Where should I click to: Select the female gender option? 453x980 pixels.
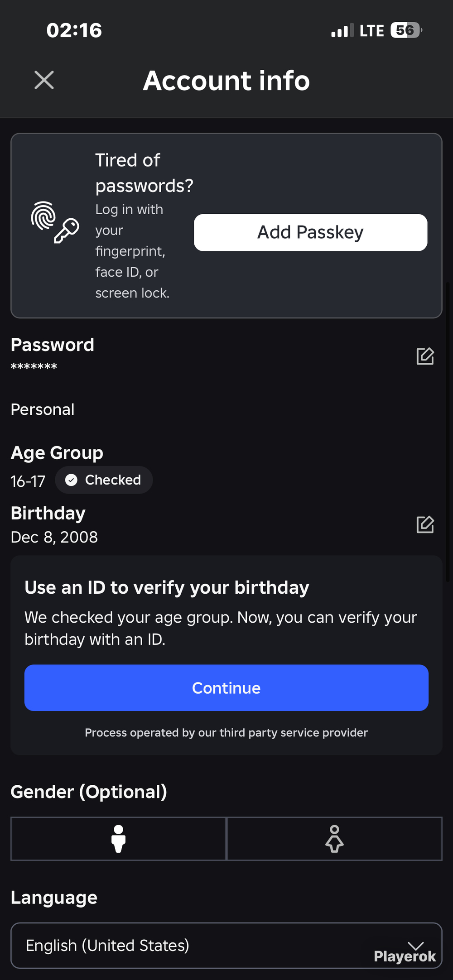click(x=334, y=839)
